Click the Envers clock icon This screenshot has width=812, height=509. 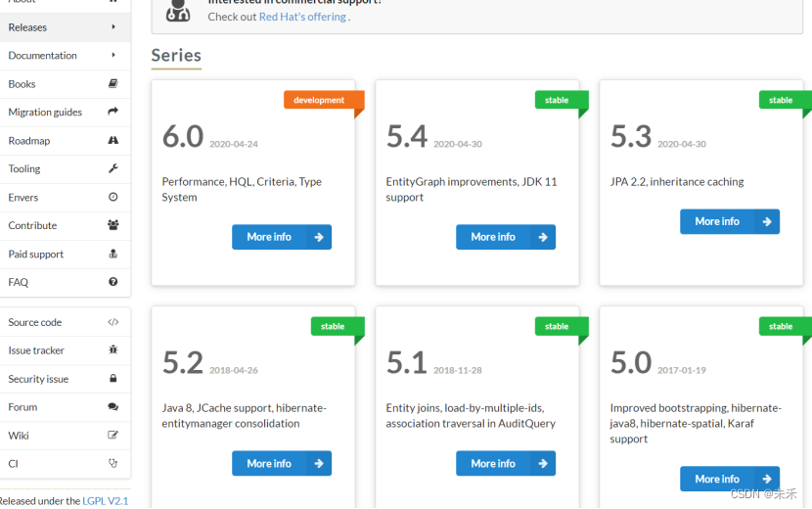113,197
